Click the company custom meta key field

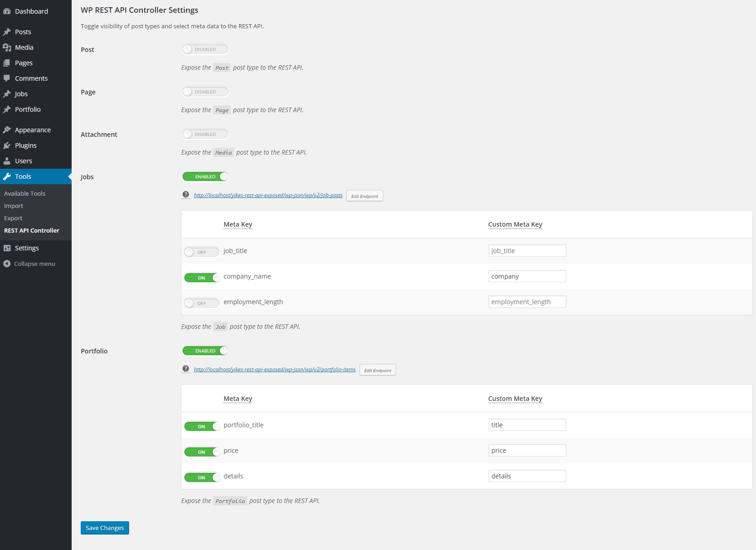[x=527, y=276]
